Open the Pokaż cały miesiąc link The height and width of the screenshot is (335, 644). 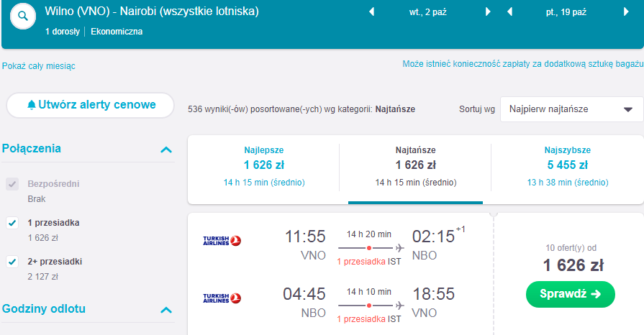click(39, 66)
